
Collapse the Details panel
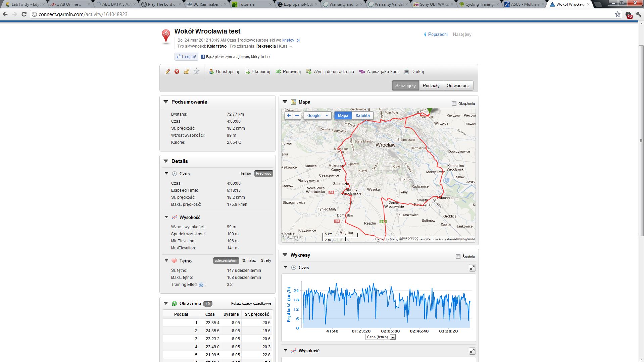tap(166, 161)
